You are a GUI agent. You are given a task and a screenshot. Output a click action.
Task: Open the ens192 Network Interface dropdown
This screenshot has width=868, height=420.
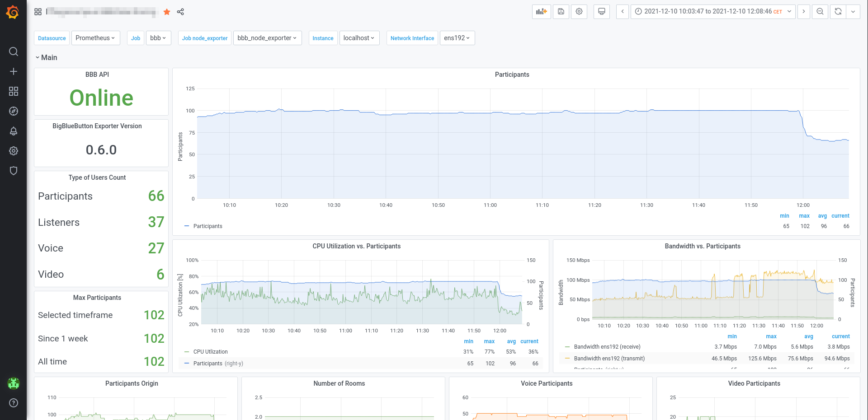[457, 38]
